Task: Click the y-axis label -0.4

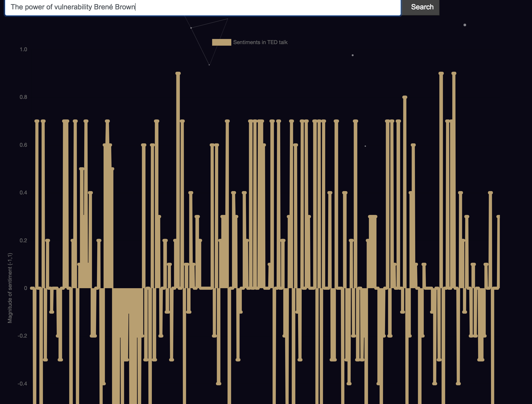Action: 22,384
